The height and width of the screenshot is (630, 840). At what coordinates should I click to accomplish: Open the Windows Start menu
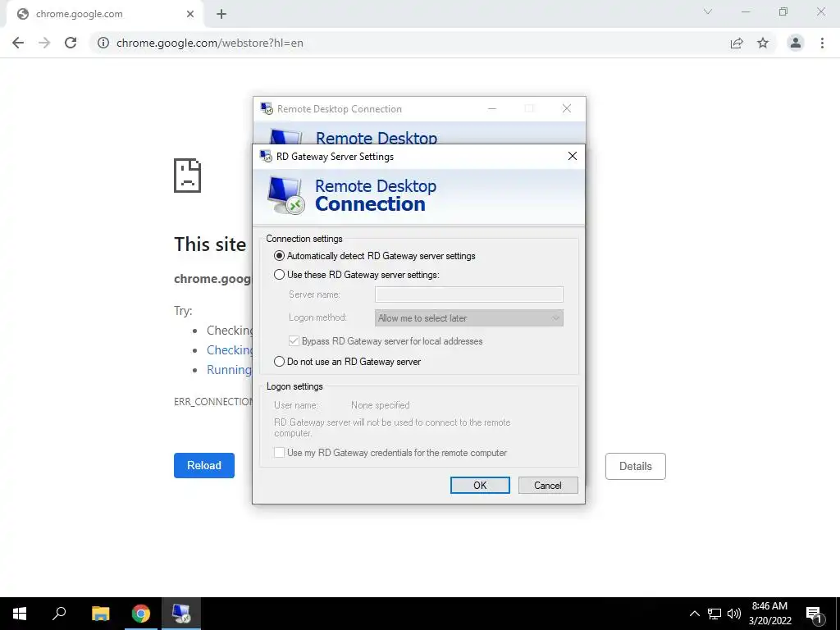coord(20,614)
